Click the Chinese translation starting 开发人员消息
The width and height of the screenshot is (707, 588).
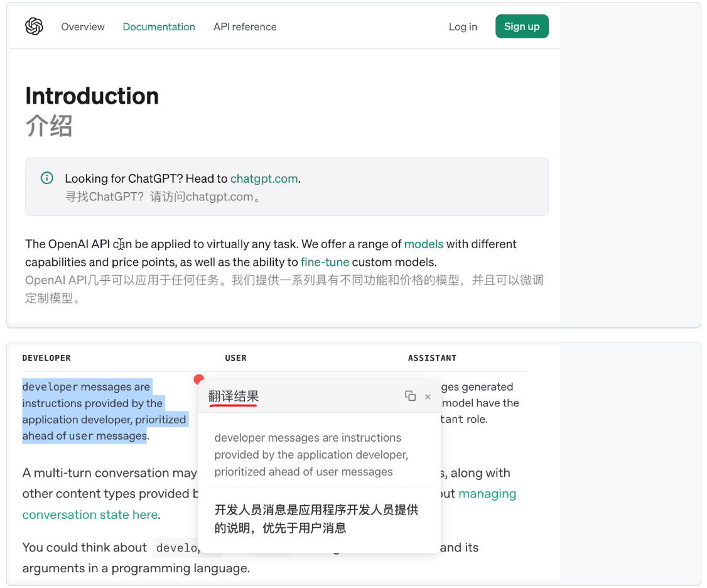(316, 519)
